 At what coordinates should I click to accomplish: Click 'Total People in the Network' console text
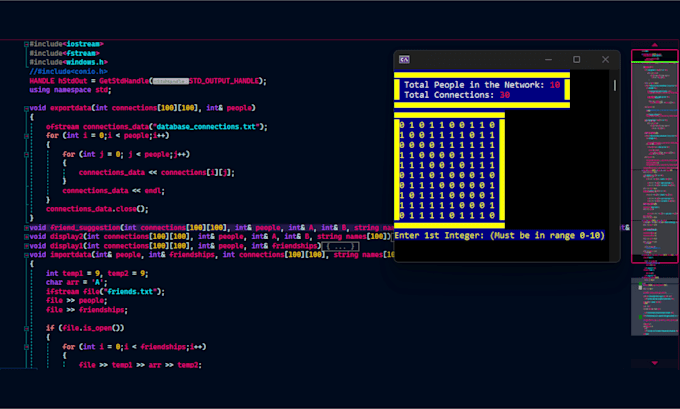point(482,85)
